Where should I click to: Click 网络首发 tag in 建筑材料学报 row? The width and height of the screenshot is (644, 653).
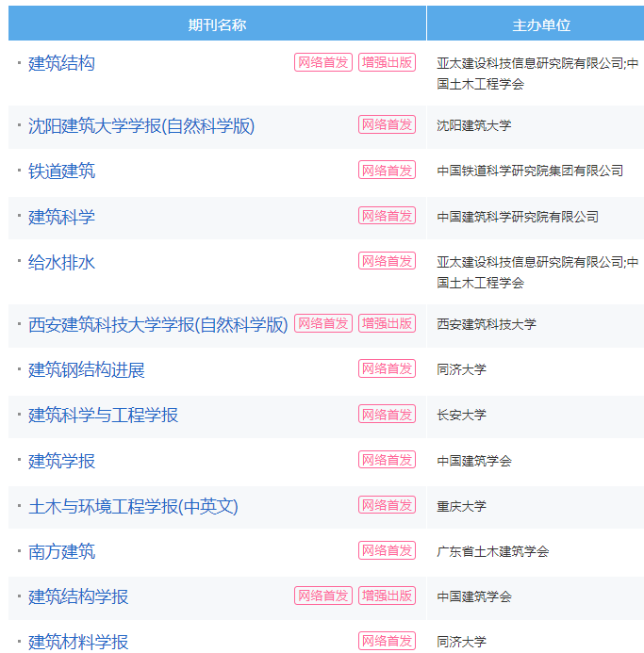click(x=387, y=641)
